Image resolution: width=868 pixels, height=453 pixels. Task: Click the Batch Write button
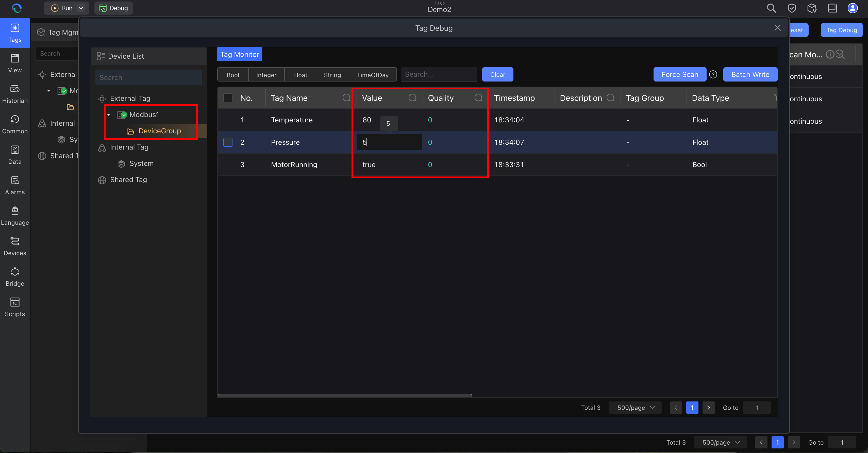[x=750, y=74]
